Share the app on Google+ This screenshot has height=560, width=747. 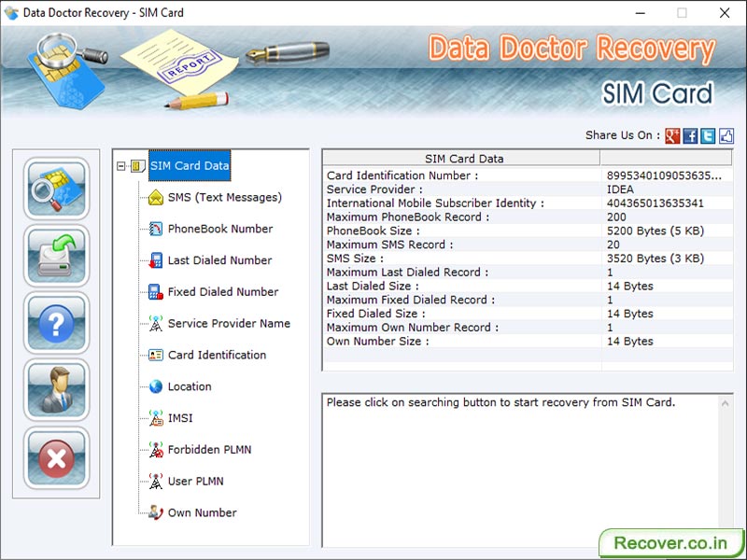(x=671, y=135)
